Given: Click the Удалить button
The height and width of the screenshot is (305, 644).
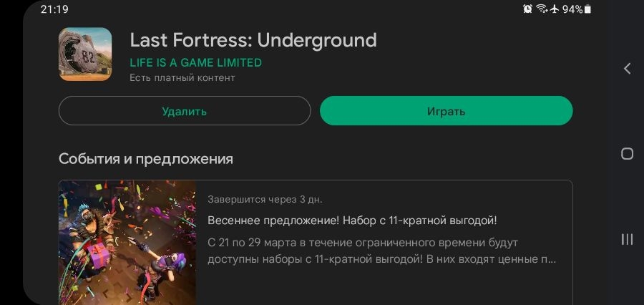Looking at the screenshot, I should (185, 111).
